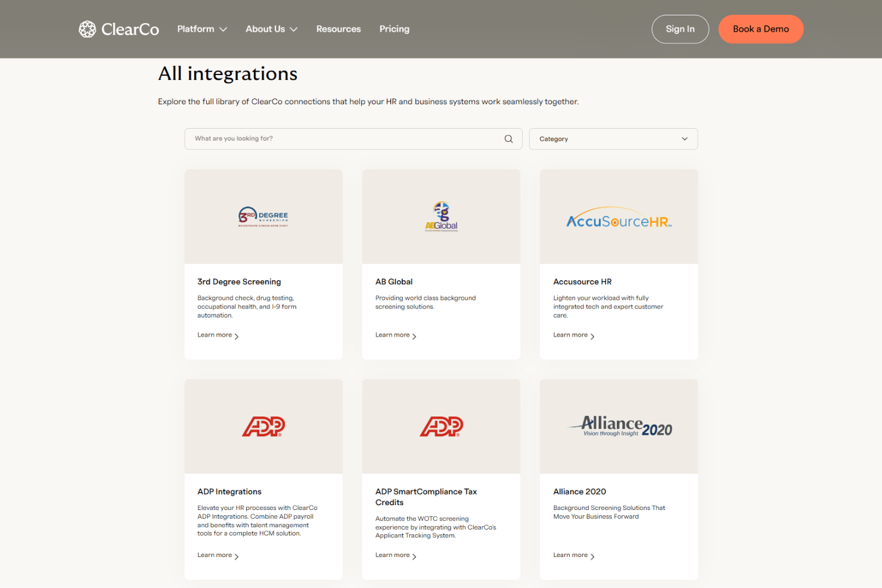The image size is (882, 588).
Task: Open the ADP SmartCompliance logo image
Action: (442, 427)
